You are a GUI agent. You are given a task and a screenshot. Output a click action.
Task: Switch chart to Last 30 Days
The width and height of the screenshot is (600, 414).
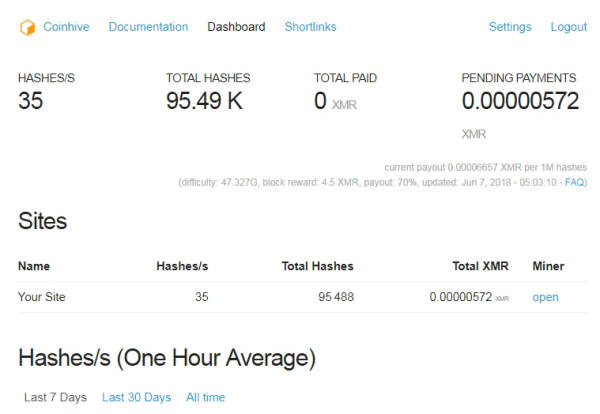pyautogui.click(x=136, y=397)
